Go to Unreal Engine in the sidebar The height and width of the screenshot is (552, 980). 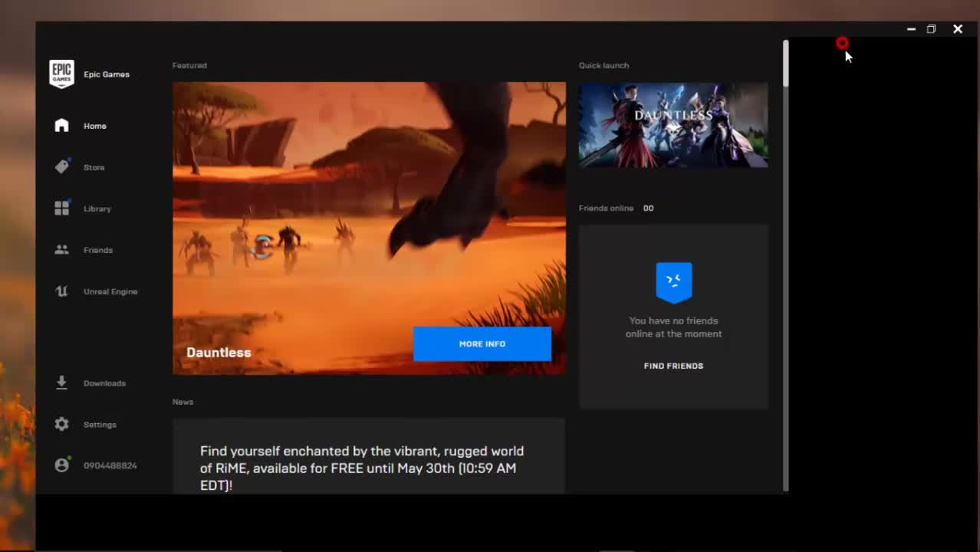[x=110, y=291]
